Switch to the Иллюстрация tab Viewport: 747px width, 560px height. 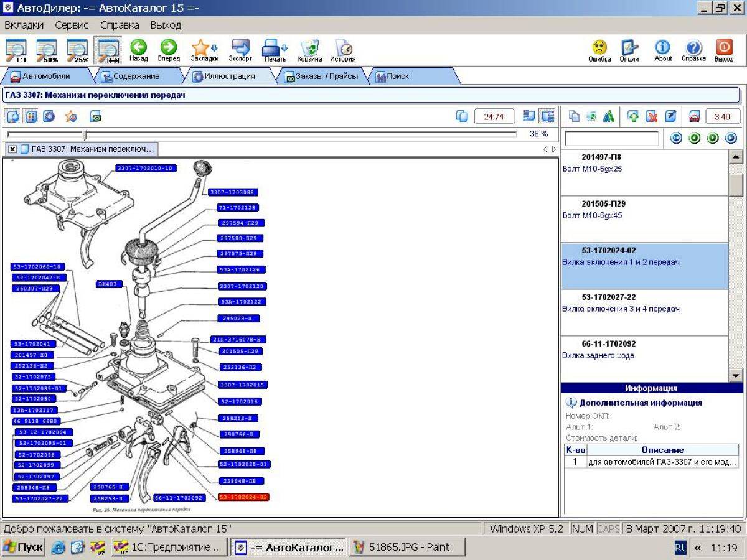228,77
